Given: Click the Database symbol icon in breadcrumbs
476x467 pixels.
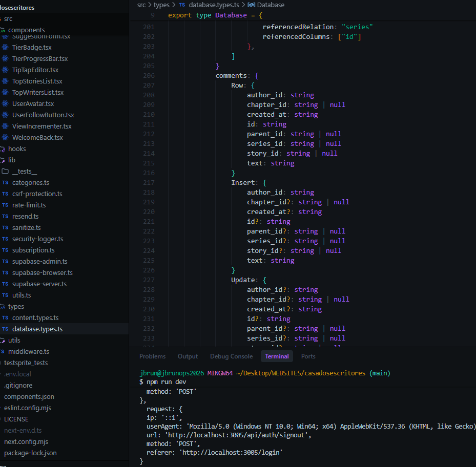Looking at the screenshot, I should coord(251,5).
